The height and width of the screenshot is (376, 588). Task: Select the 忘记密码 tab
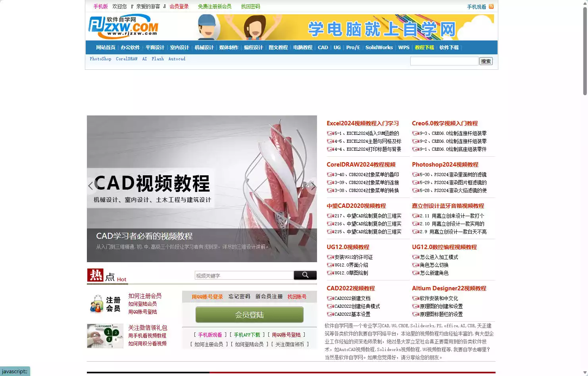click(x=239, y=296)
